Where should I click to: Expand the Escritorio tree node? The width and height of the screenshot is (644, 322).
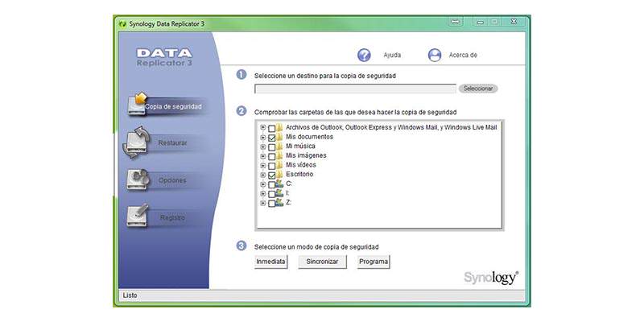(263, 175)
